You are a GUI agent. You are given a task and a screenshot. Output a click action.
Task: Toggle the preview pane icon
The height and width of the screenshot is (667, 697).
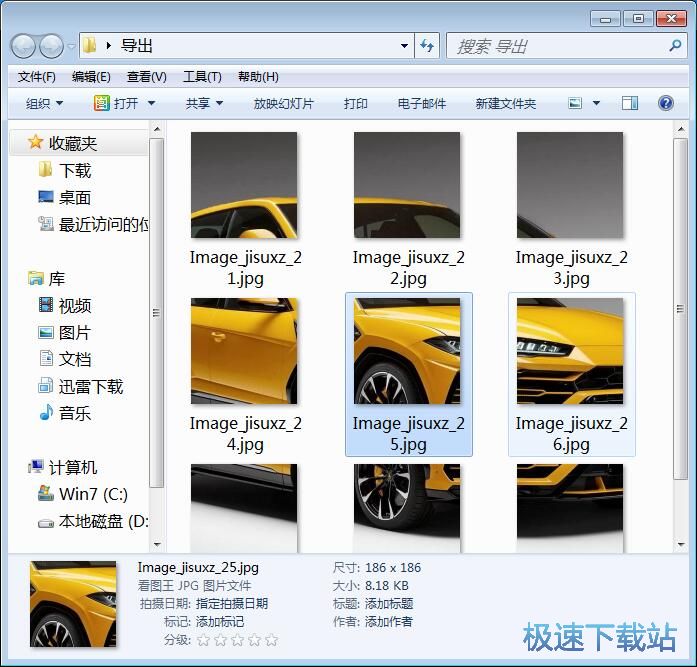[629, 103]
